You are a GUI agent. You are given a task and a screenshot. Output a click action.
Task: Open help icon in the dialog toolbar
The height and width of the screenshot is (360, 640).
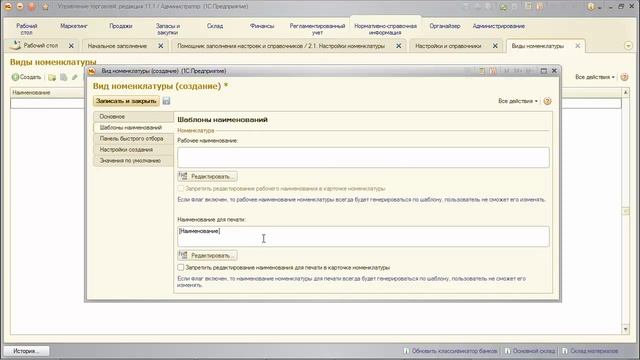547,101
